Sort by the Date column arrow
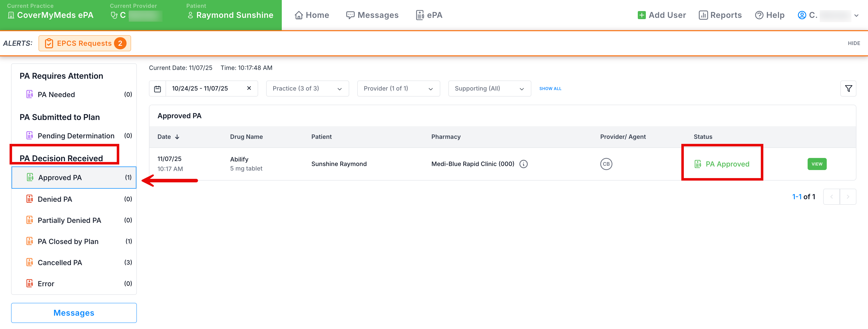 pyautogui.click(x=177, y=137)
